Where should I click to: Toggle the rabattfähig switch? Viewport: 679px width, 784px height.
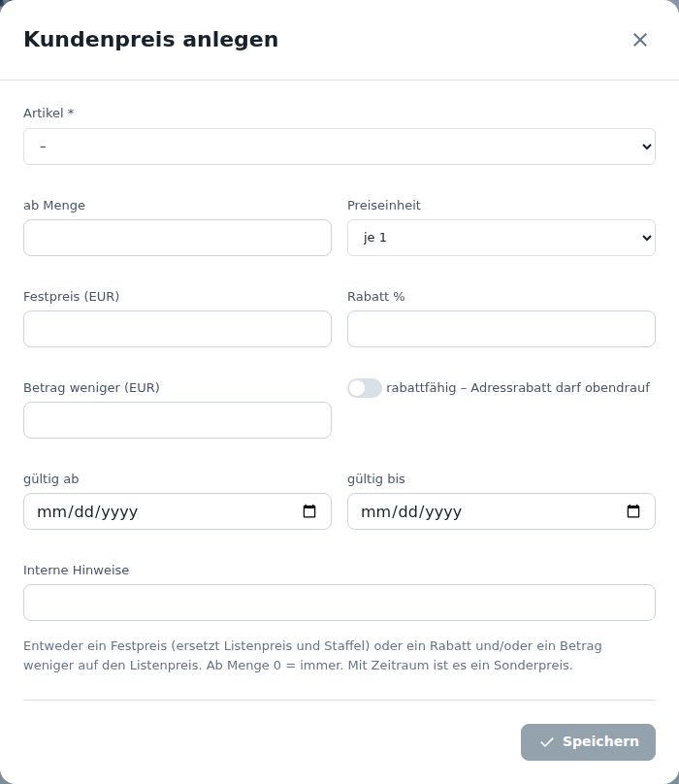(x=365, y=388)
